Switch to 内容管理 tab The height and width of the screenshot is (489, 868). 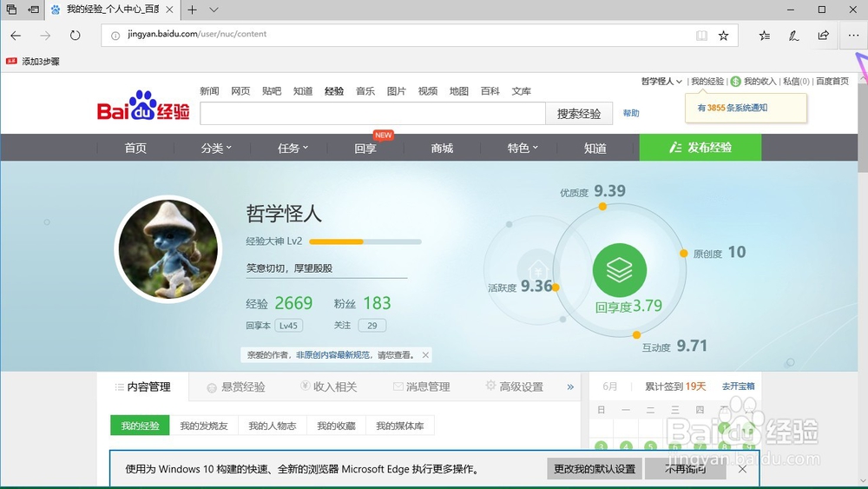(143, 387)
